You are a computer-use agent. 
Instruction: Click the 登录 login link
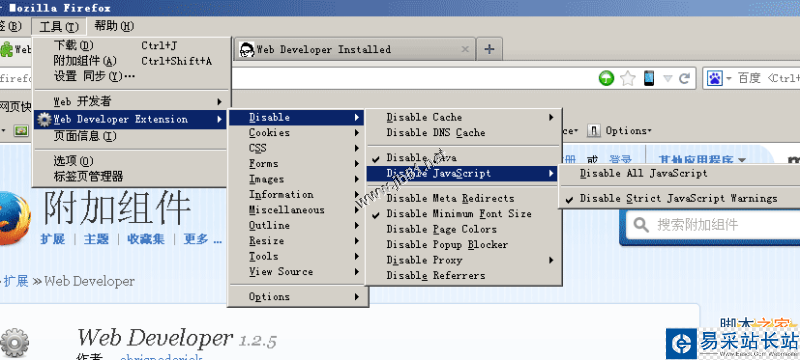620,160
